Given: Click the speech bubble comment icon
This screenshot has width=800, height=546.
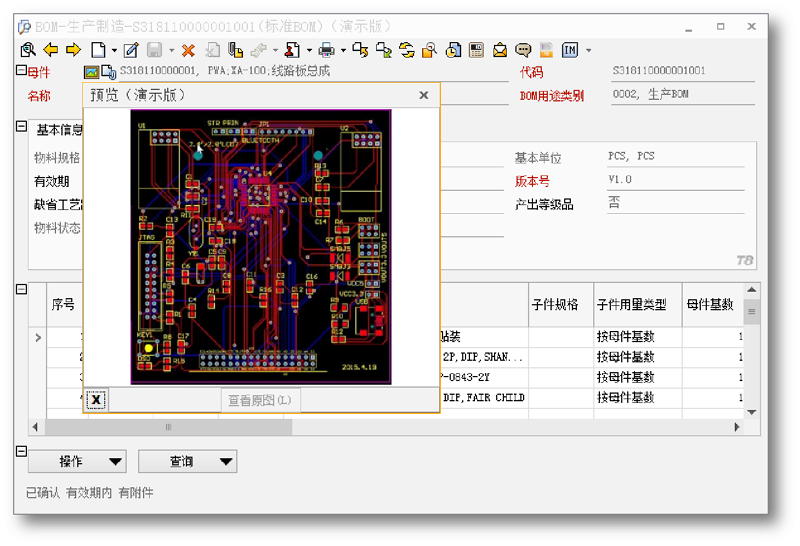Looking at the screenshot, I should pos(523,49).
